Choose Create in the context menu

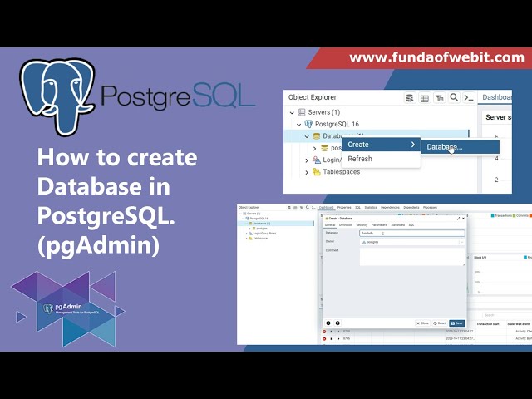381,145
